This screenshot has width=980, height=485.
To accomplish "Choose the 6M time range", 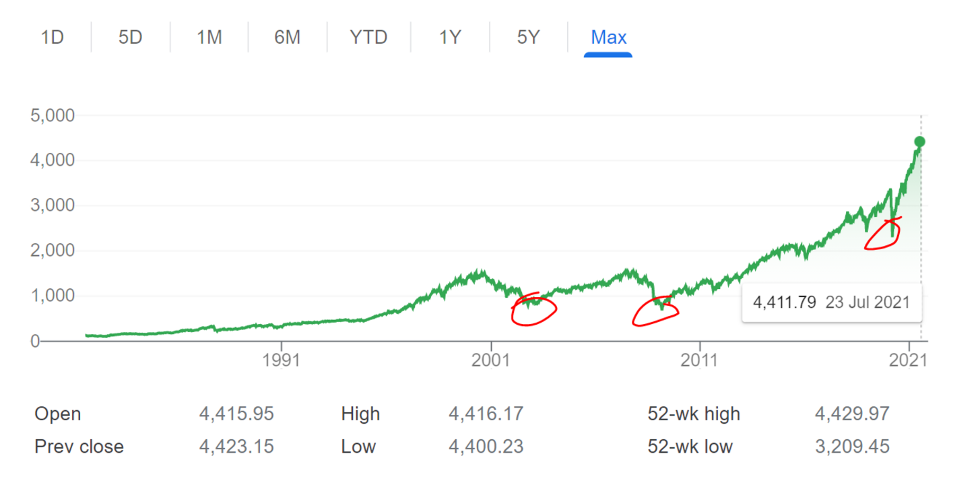I will pos(287,37).
